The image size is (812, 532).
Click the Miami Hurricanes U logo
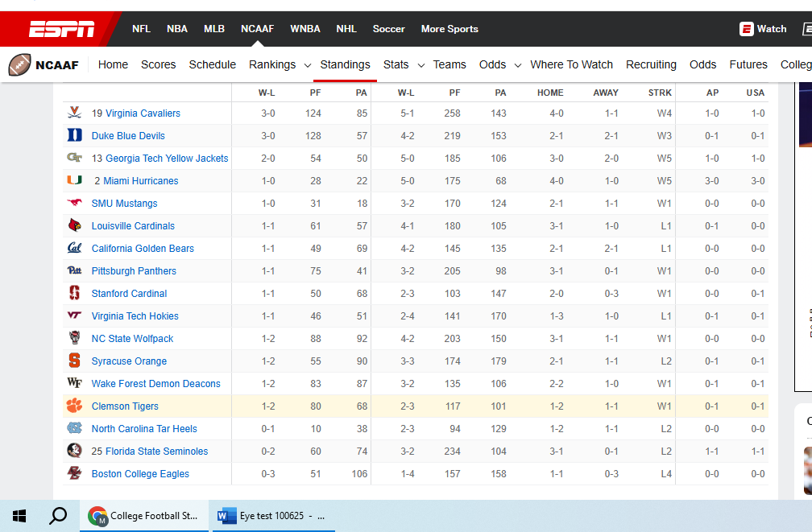74,181
